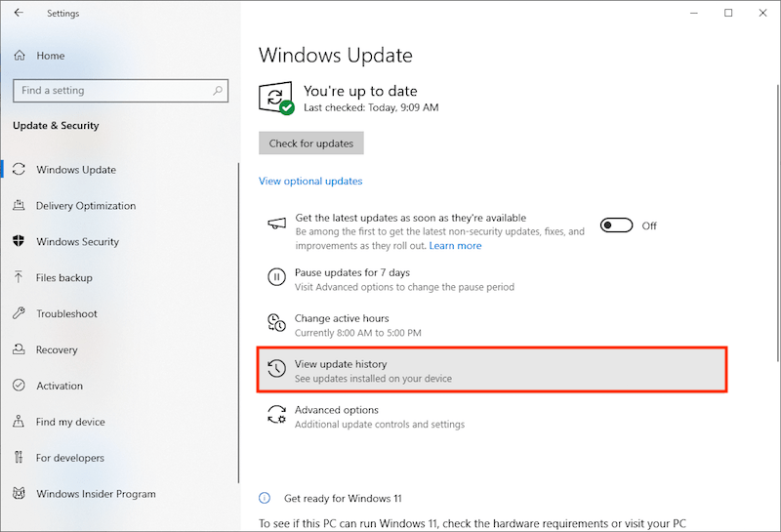
Task: Go to Windows Security page
Action: pyautogui.click(x=78, y=241)
